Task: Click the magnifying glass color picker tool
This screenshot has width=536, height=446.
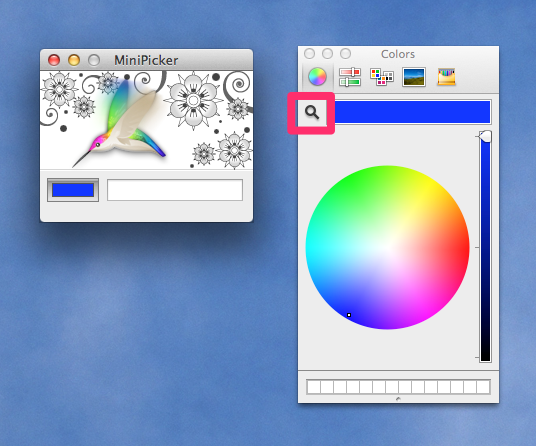Action: coord(312,112)
